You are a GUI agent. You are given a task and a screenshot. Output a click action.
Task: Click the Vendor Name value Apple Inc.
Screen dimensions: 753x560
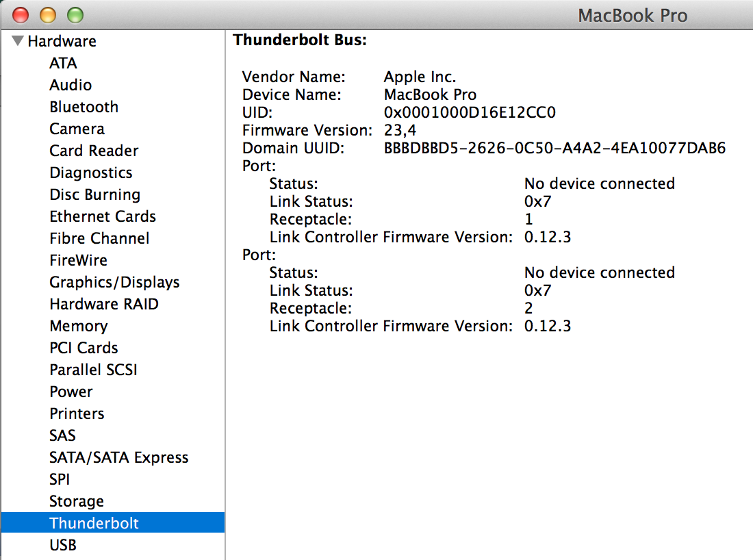pyautogui.click(x=420, y=77)
